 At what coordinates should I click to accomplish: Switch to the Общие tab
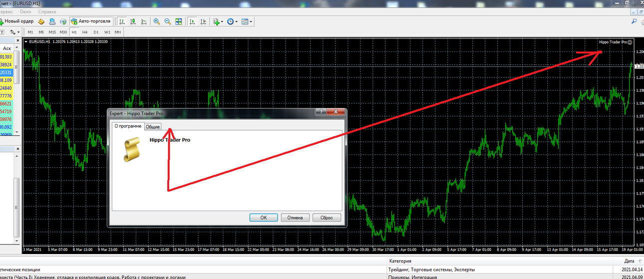153,127
